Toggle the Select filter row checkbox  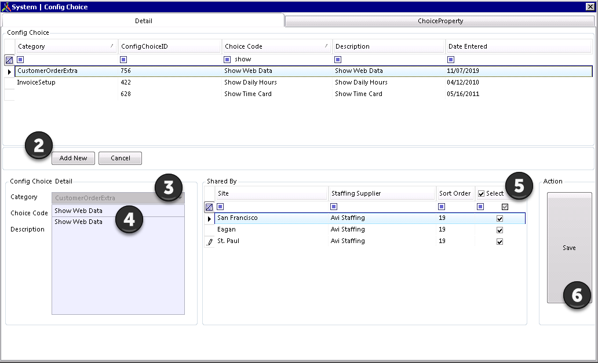tap(505, 207)
